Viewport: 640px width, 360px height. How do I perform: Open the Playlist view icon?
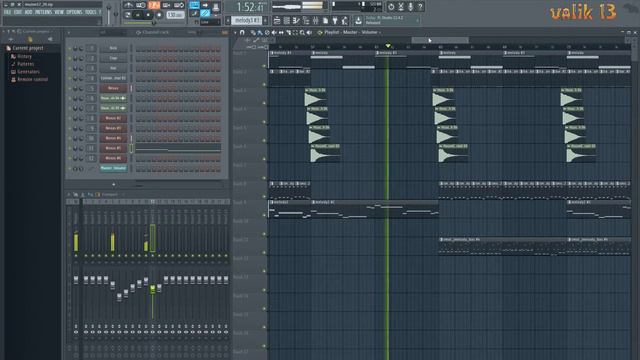click(x=277, y=20)
